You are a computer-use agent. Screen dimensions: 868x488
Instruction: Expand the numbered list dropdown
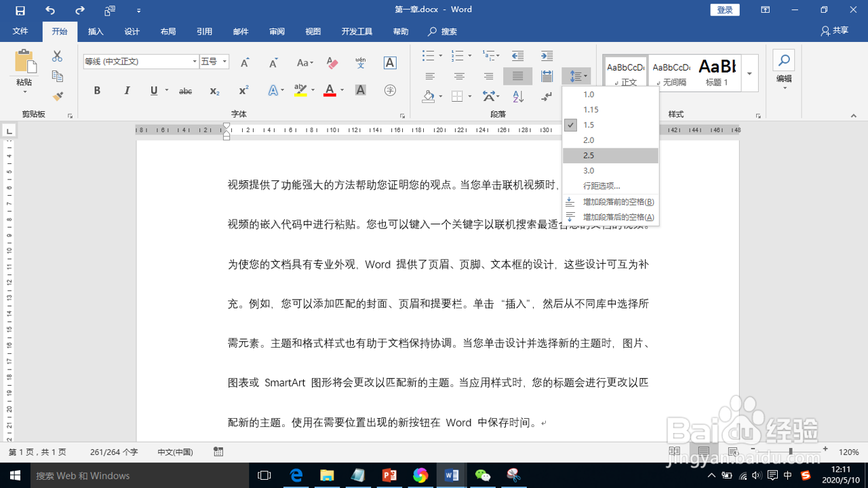[470, 56]
